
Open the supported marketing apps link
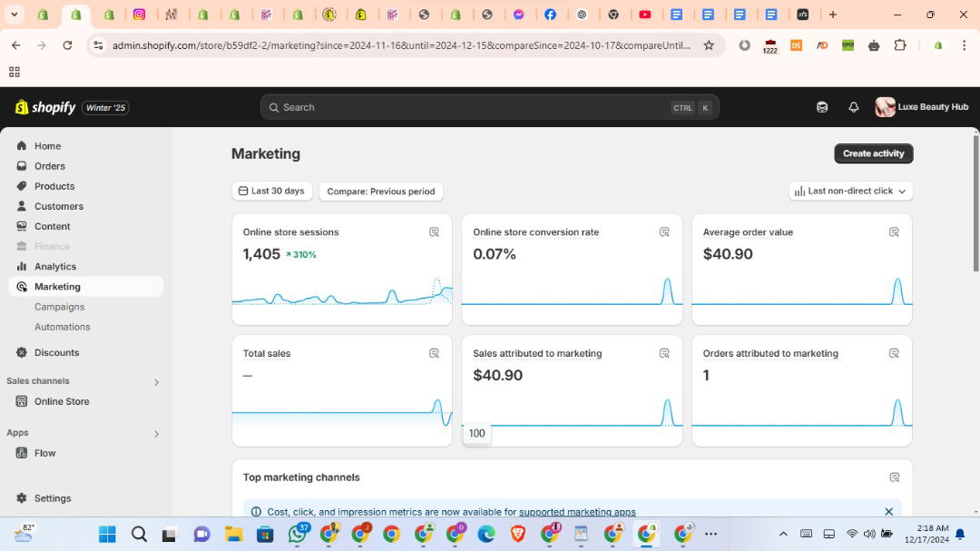tap(577, 511)
